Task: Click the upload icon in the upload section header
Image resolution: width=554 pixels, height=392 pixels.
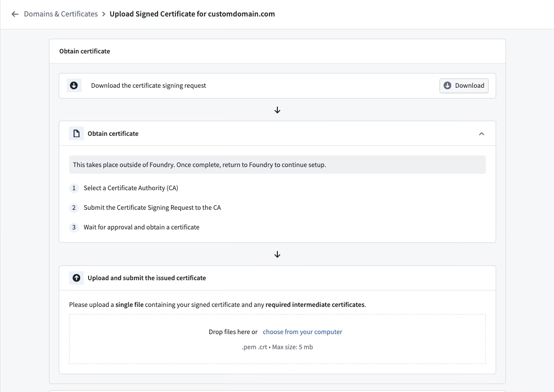Action: (x=76, y=278)
